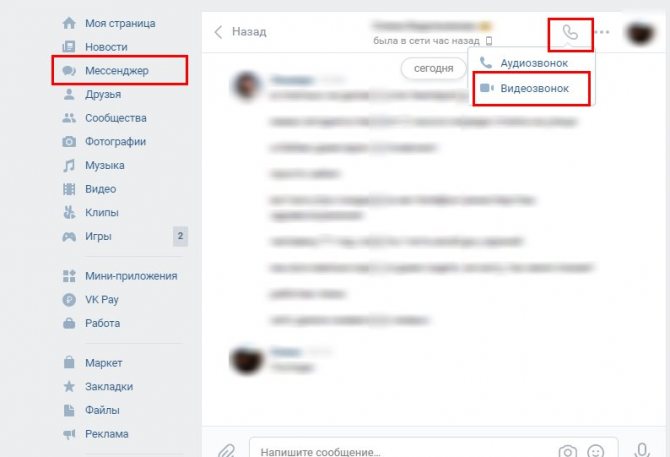Click the microphone voice message icon
This screenshot has width=670, height=457.
tap(641, 450)
